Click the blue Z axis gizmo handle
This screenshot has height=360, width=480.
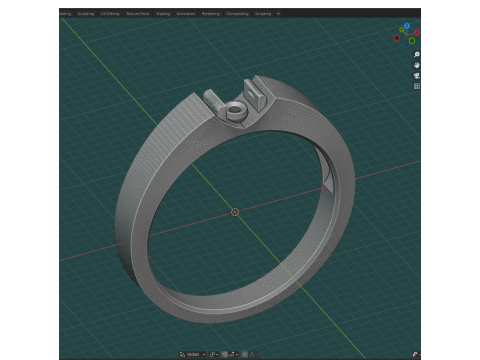point(407,26)
